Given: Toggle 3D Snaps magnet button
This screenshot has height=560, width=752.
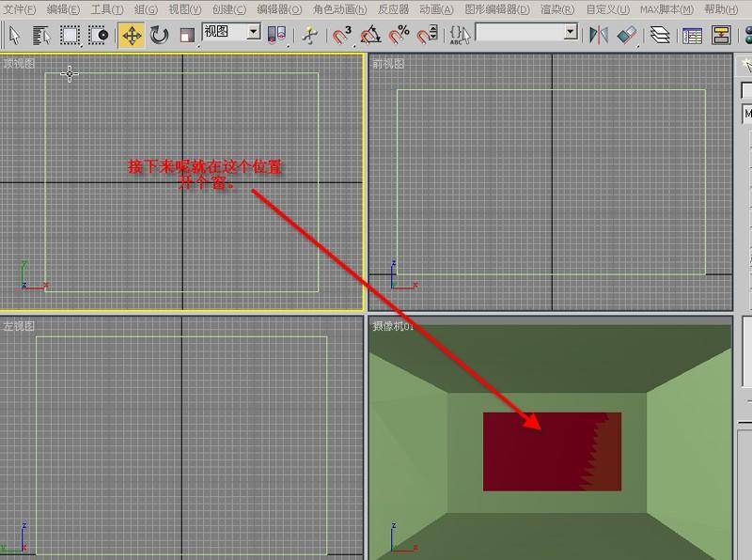Looking at the screenshot, I should [342, 36].
